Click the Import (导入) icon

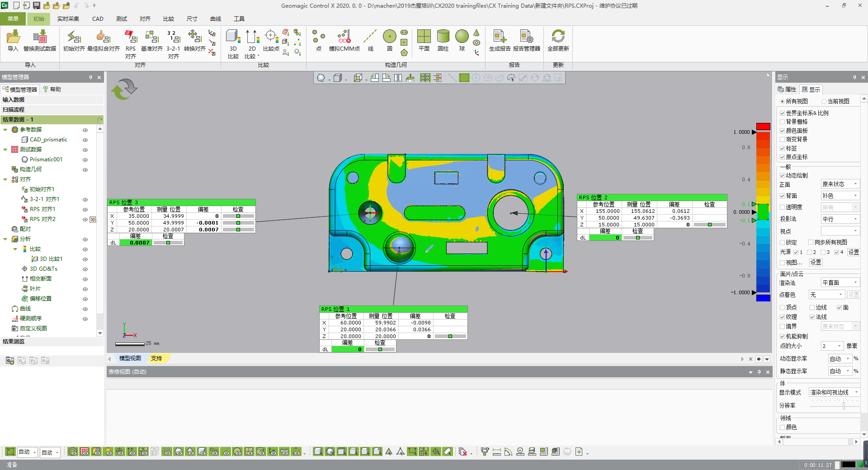coord(13,37)
